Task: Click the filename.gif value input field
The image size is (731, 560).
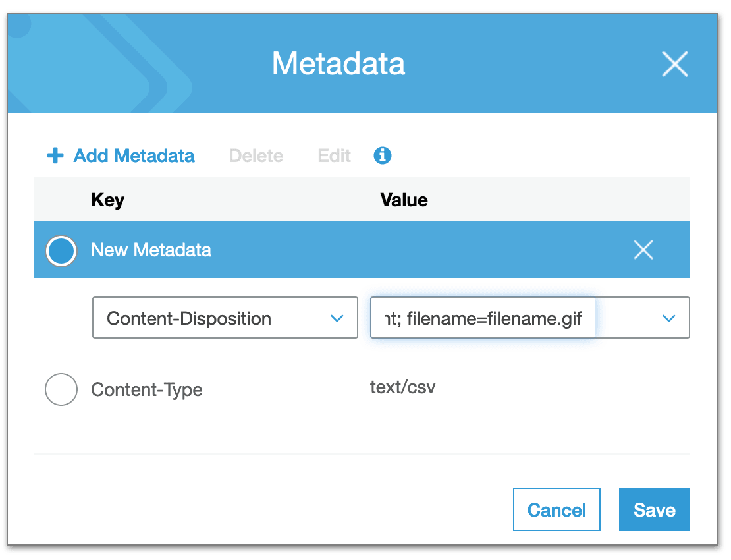Action: 484,318
